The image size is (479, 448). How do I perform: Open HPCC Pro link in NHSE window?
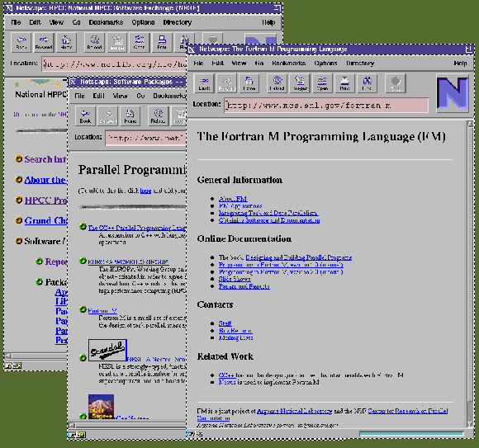coord(45,200)
